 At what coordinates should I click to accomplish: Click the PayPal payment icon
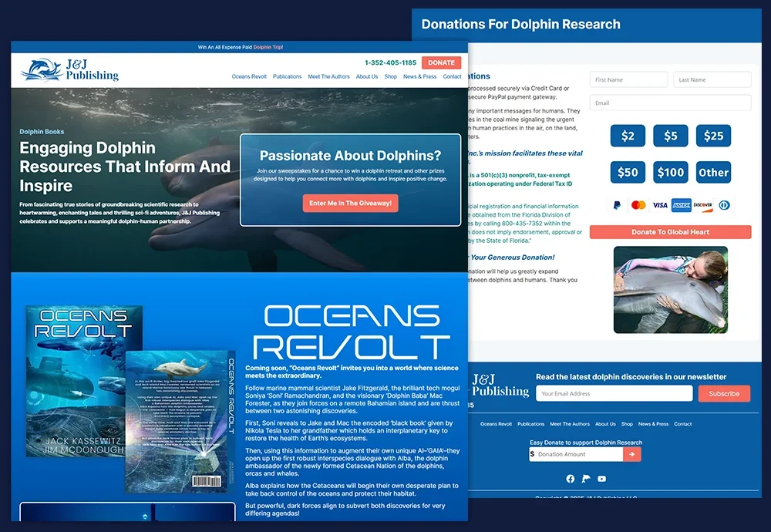click(x=617, y=205)
